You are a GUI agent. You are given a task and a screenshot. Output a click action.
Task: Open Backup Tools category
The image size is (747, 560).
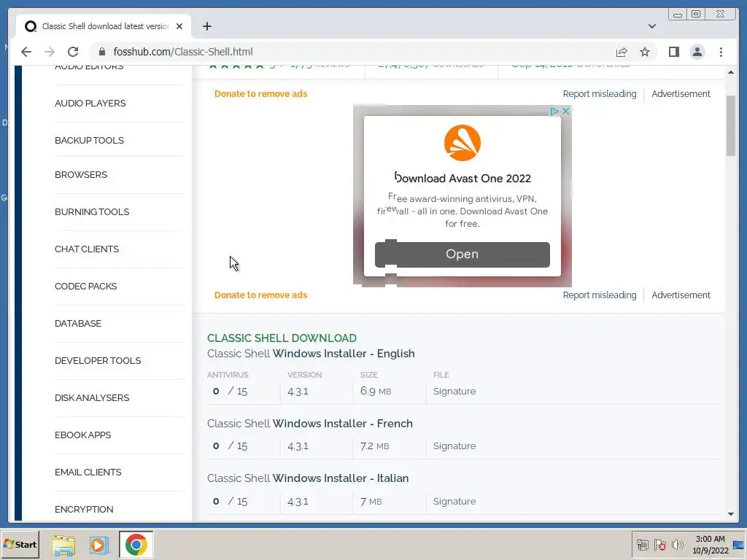click(x=89, y=141)
